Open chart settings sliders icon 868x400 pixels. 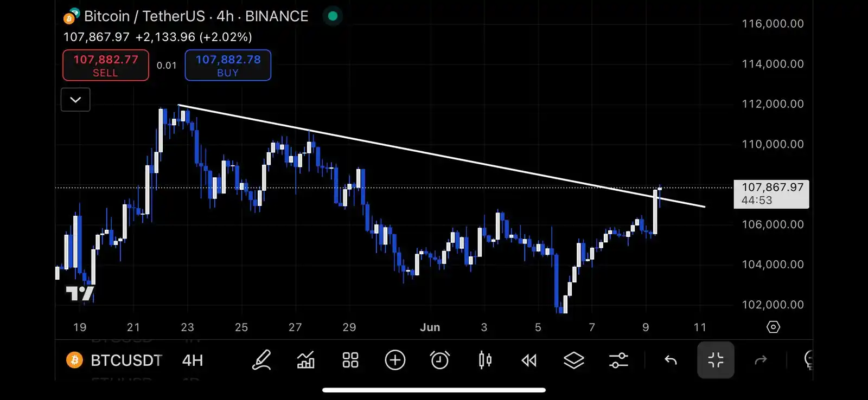click(x=618, y=360)
